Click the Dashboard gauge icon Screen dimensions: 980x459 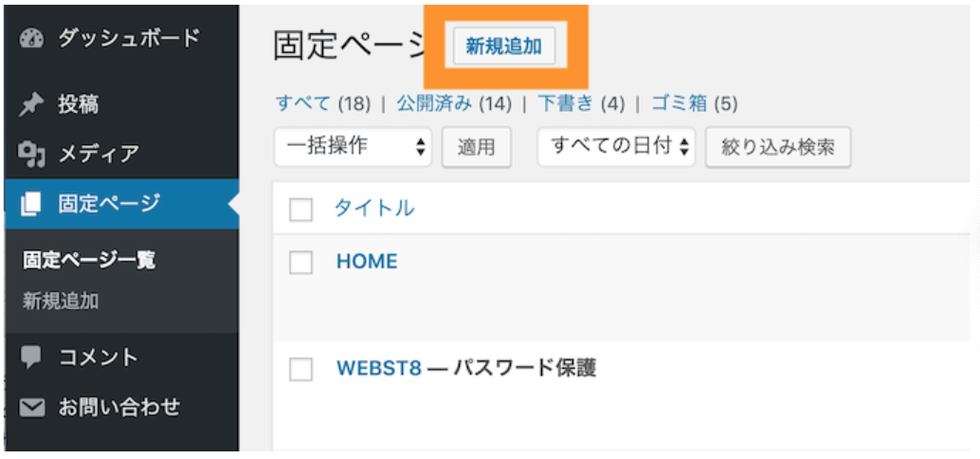point(31,39)
